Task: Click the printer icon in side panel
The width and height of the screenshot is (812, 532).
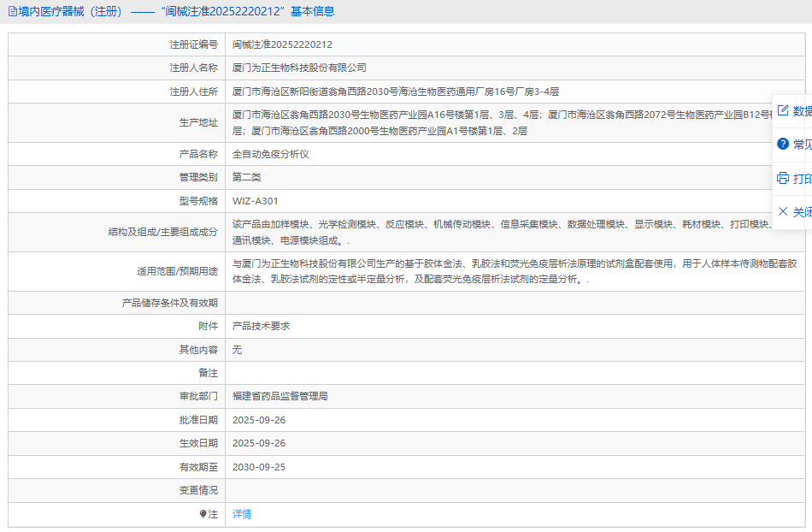Action: (782, 178)
